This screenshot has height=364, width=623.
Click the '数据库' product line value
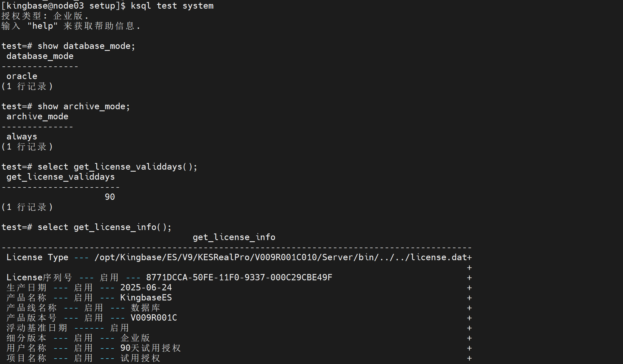(x=145, y=308)
